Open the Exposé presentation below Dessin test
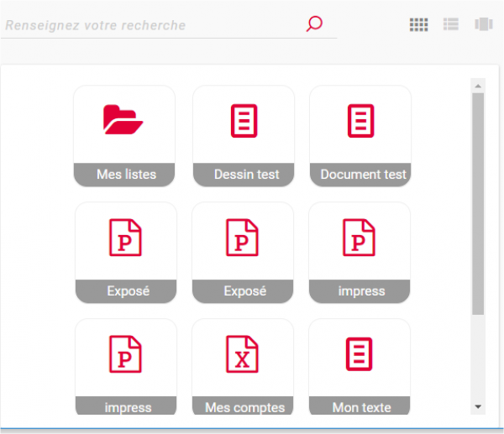The width and height of the screenshot is (504, 434). coord(243,238)
